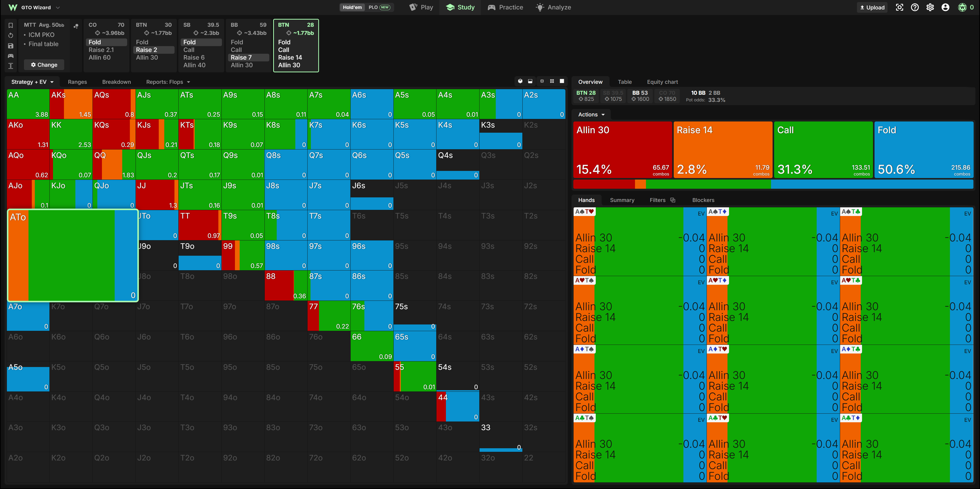
Task: Open the settings gear in top bar
Action: [x=930, y=7]
